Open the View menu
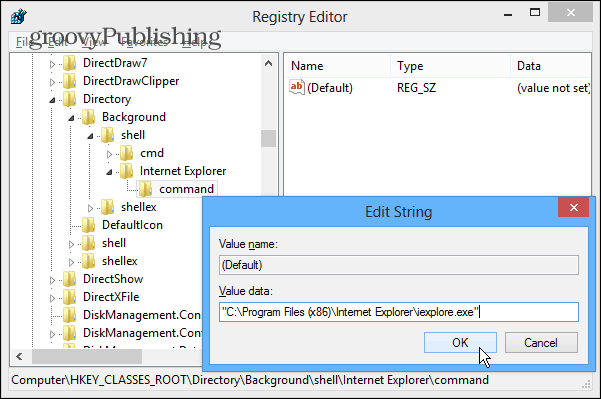The height and width of the screenshot is (399, 601). (94, 42)
